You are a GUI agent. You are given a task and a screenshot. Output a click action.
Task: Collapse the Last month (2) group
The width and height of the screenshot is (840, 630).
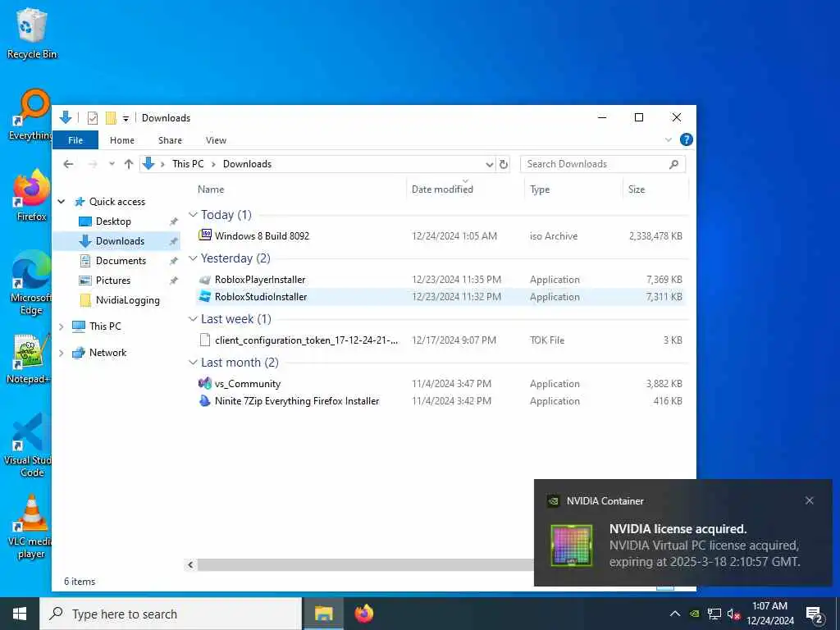[x=194, y=363]
